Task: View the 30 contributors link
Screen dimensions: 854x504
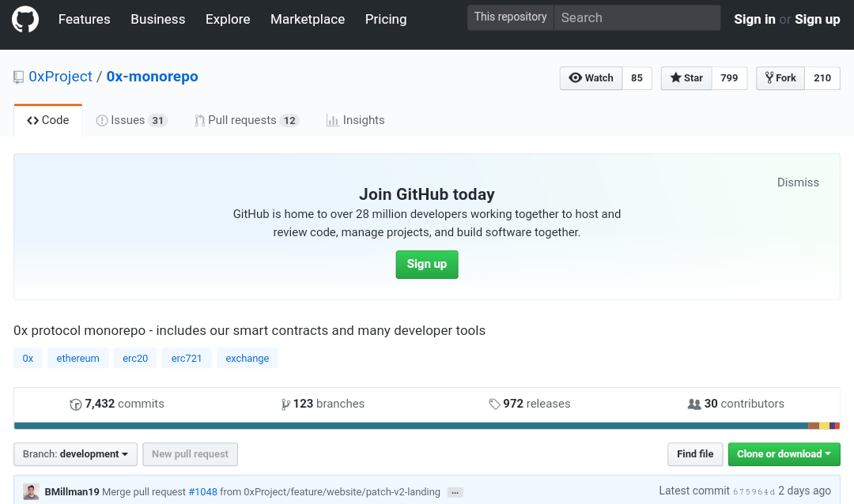Action: click(x=736, y=404)
